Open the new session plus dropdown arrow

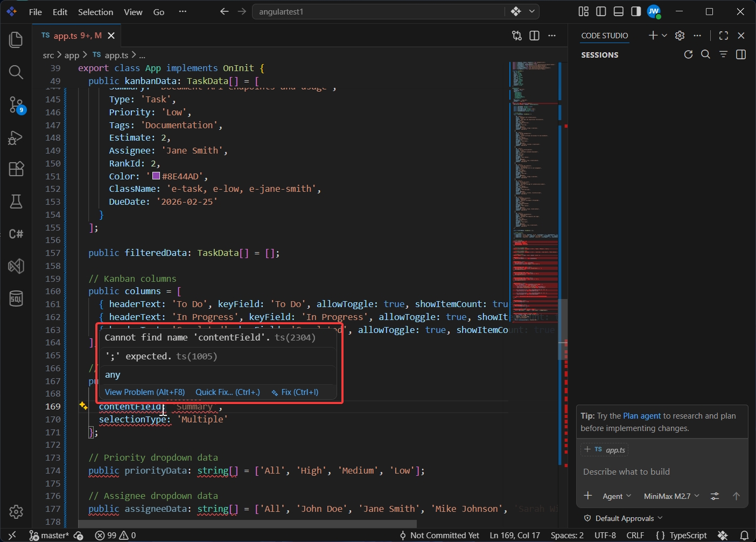coord(664,36)
